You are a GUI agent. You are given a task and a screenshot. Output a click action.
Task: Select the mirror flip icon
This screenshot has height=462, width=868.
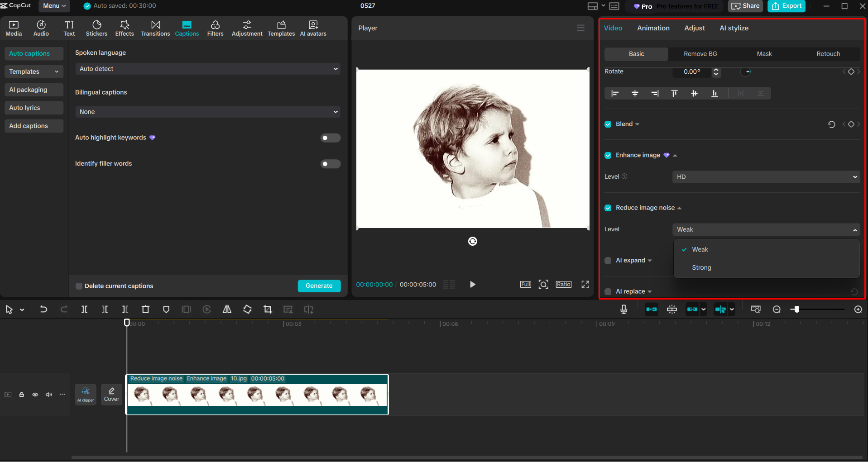coord(227,309)
